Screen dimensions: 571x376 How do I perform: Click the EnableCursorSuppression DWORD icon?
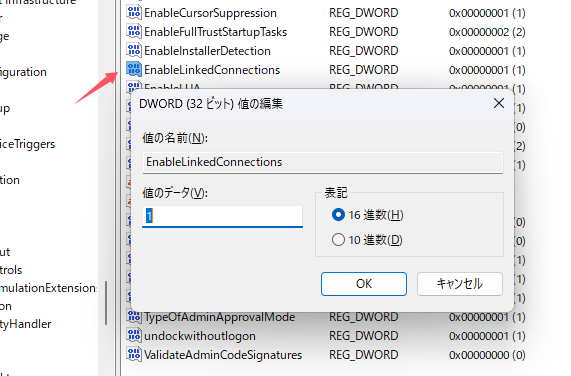[134, 13]
